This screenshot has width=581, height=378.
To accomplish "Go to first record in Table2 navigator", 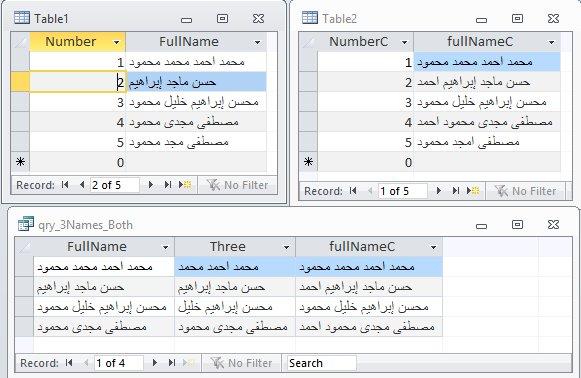I will 353,191.
